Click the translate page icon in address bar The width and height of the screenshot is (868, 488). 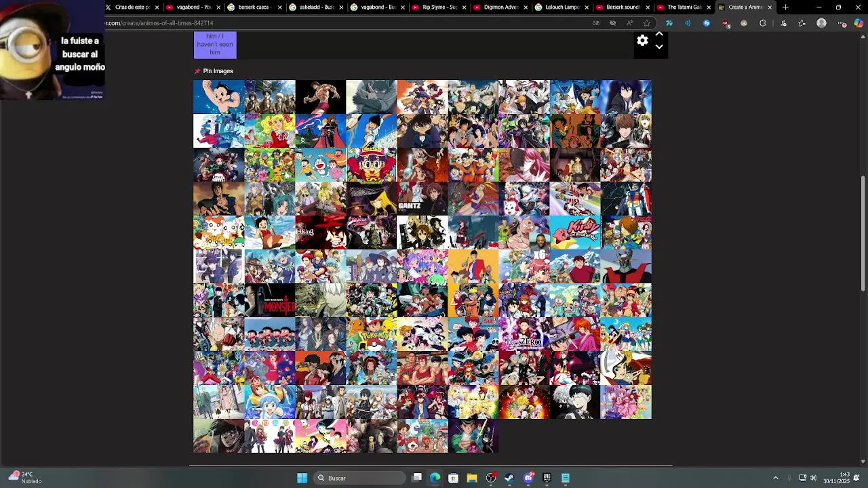pyautogui.click(x=596, y=23)
